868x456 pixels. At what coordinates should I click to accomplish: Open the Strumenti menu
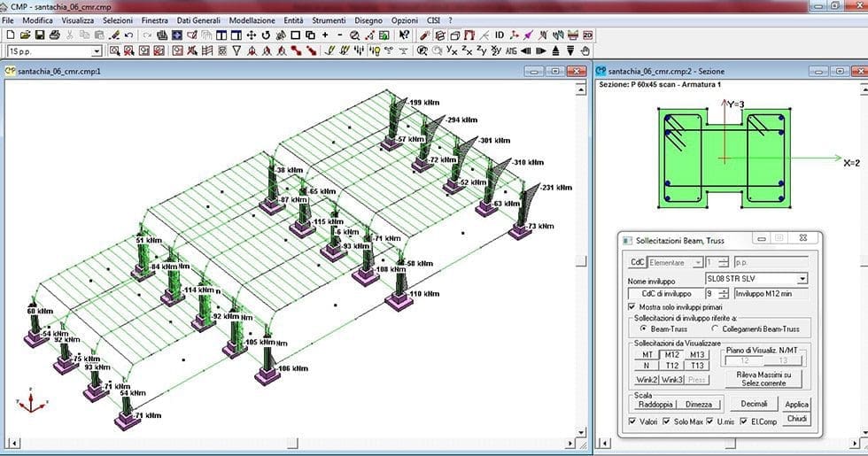coord(327,19)
